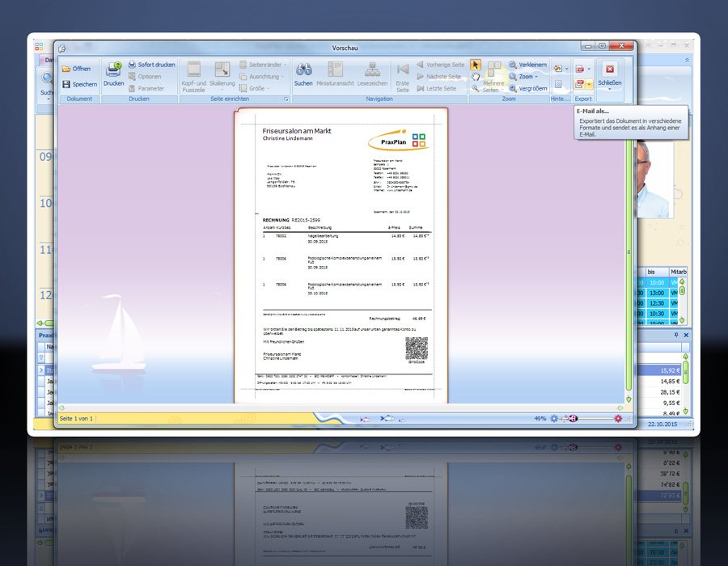728x566 pixels.
Task: Edit Kopf- und Fusszeile
Action: 193,76
